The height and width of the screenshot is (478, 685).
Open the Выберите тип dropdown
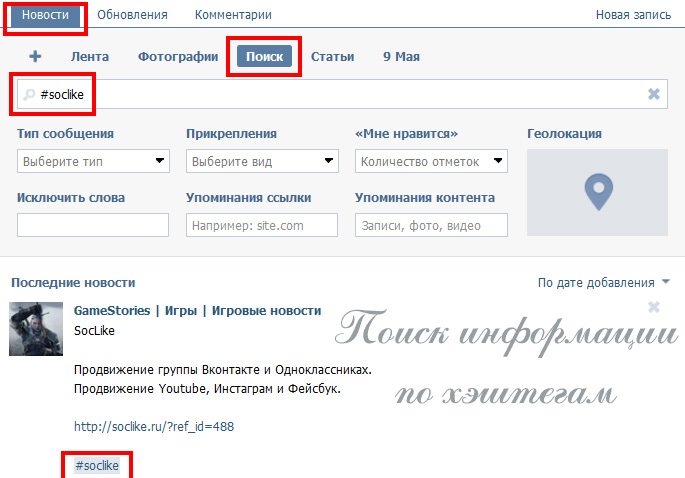(x=93, y=161)
